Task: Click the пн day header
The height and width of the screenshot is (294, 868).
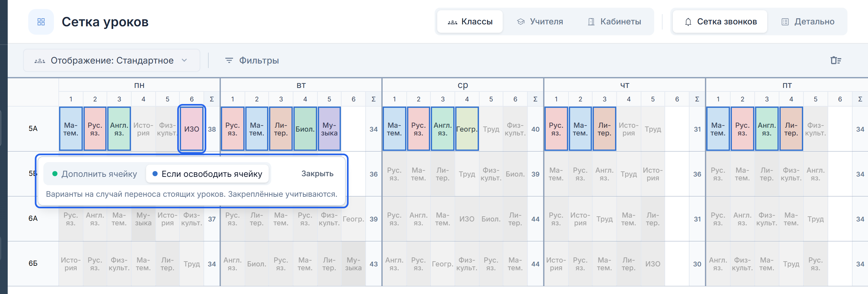Action: (139, 85)
